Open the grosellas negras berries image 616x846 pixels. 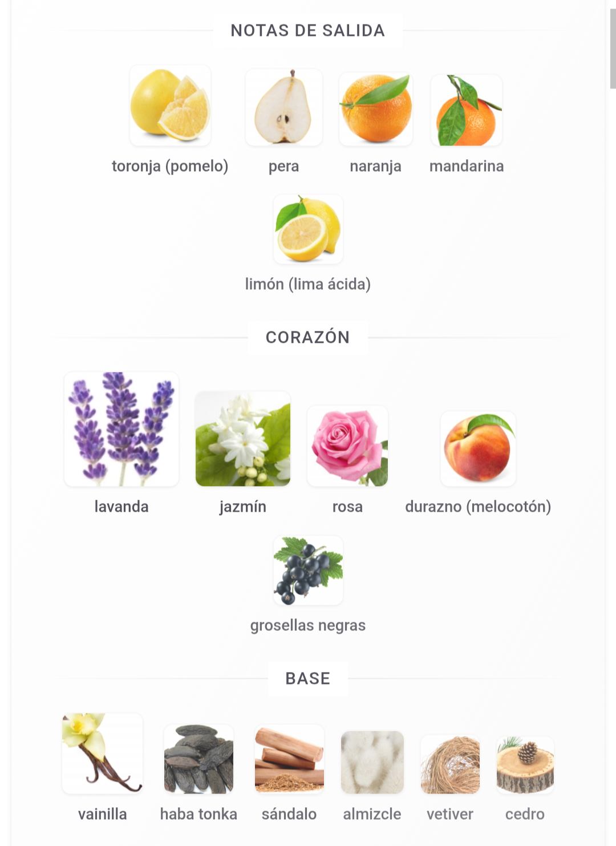308,570
